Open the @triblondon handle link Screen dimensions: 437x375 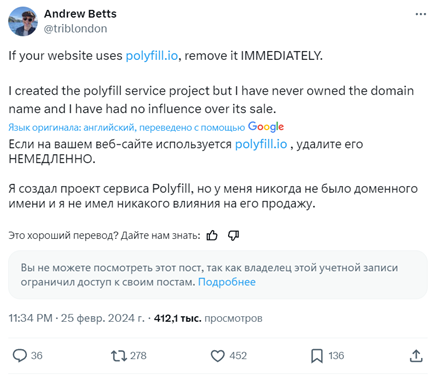(x=76, y=29)
